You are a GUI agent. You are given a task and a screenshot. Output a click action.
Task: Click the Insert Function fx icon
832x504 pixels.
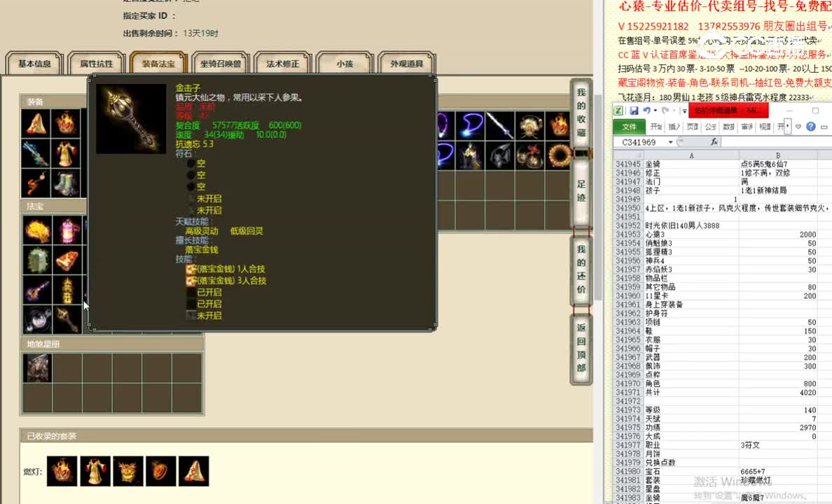714,141
